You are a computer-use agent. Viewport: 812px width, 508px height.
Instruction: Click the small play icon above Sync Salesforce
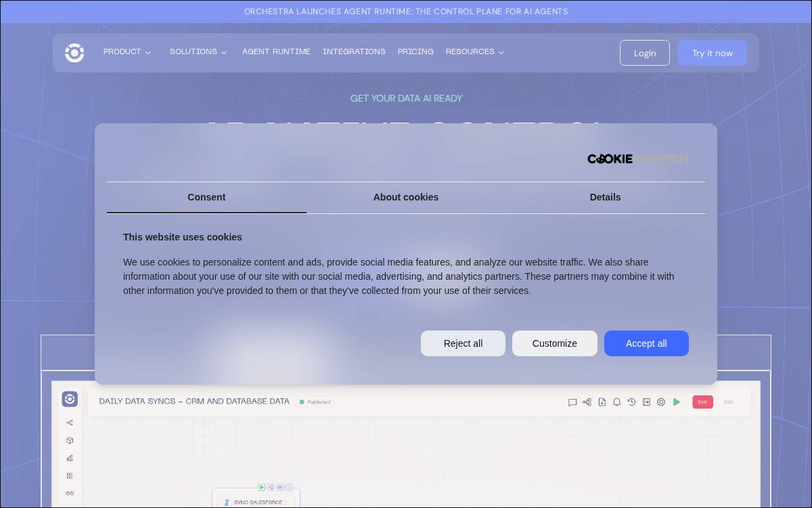(261, 487)
